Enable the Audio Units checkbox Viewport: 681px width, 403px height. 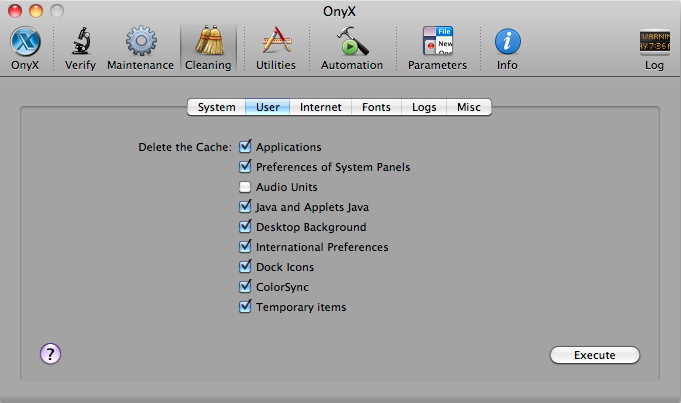(x=245, y=187)
